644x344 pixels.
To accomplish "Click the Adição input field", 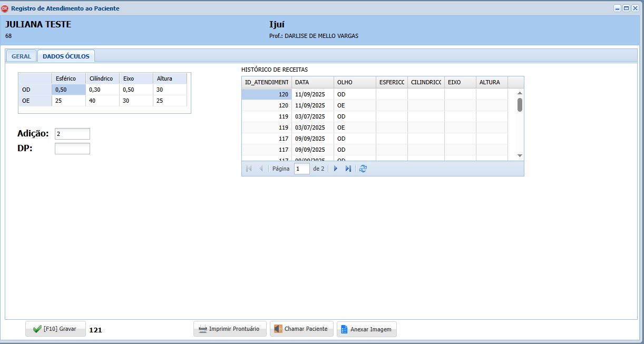I will coord(72,134).
